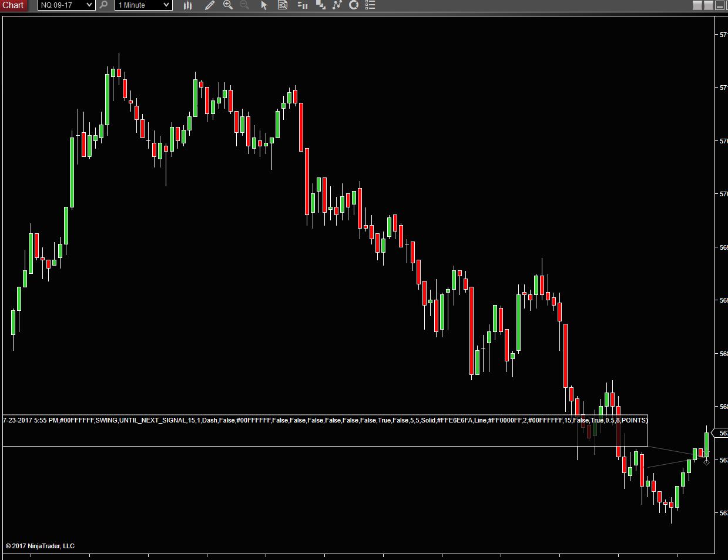Click the zoom out magnifier icon

pos(244,5)
